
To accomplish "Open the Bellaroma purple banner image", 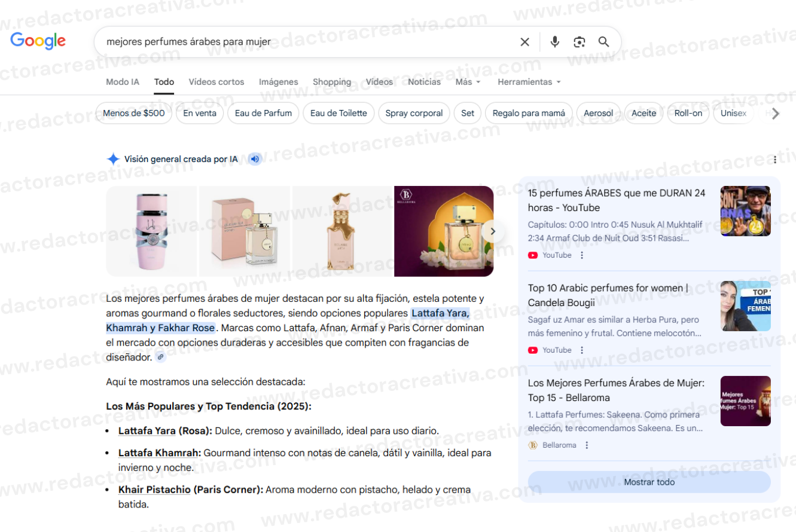I will coord(444,231).
